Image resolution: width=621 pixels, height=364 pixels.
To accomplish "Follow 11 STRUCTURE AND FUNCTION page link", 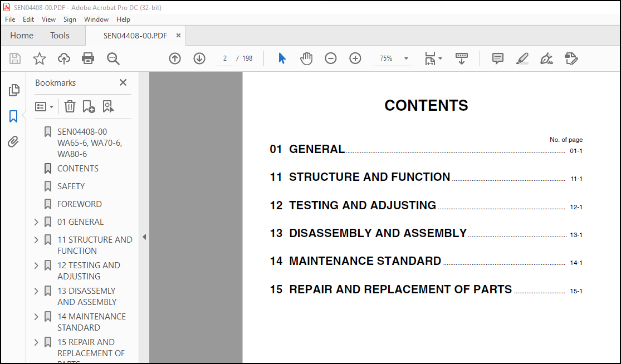I will click(x=426, y=177).
